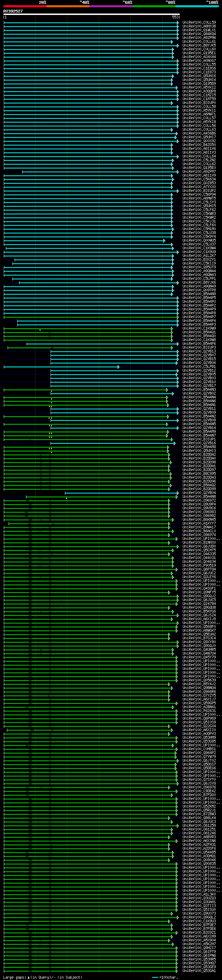Select alignment label UniRef100_Q95UT9
Image resolution: width=222 pixels, height=980 pixels.
tap(199, 267)
